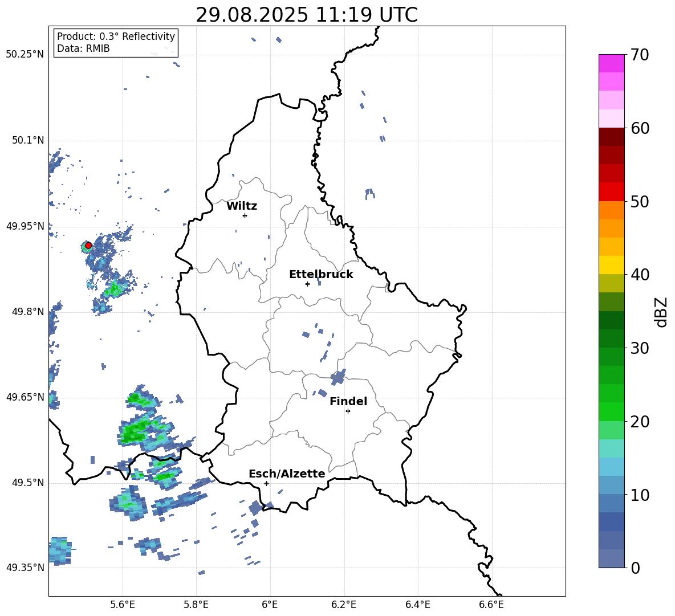
Task: Click the Esch/Alzette cross marker
Action: [266, 483]
